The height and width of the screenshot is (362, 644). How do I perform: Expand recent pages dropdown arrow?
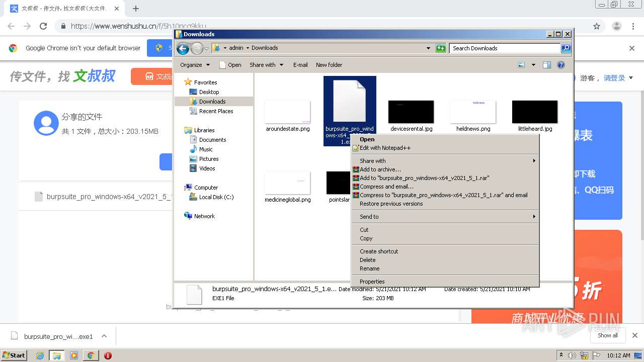(x=206, y=49)
